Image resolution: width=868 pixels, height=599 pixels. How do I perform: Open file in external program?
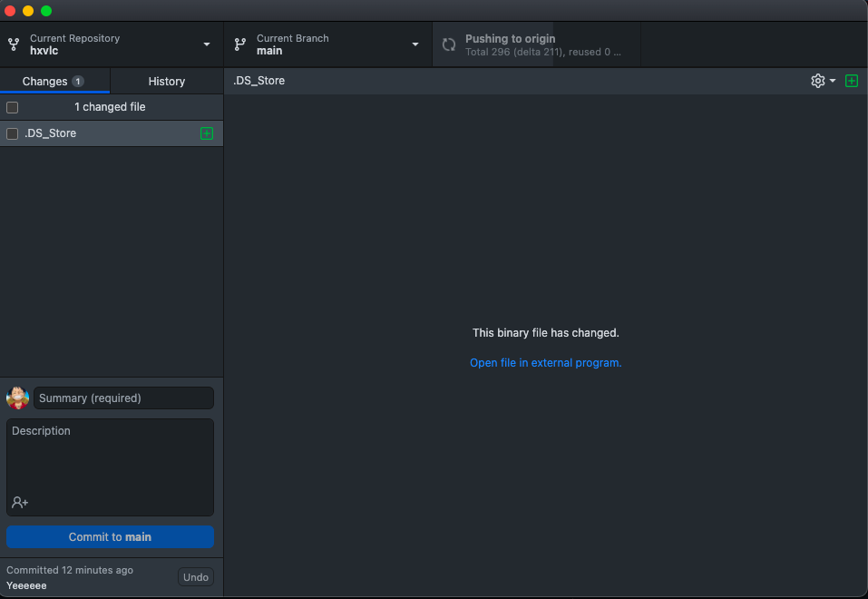pos(545,362)
